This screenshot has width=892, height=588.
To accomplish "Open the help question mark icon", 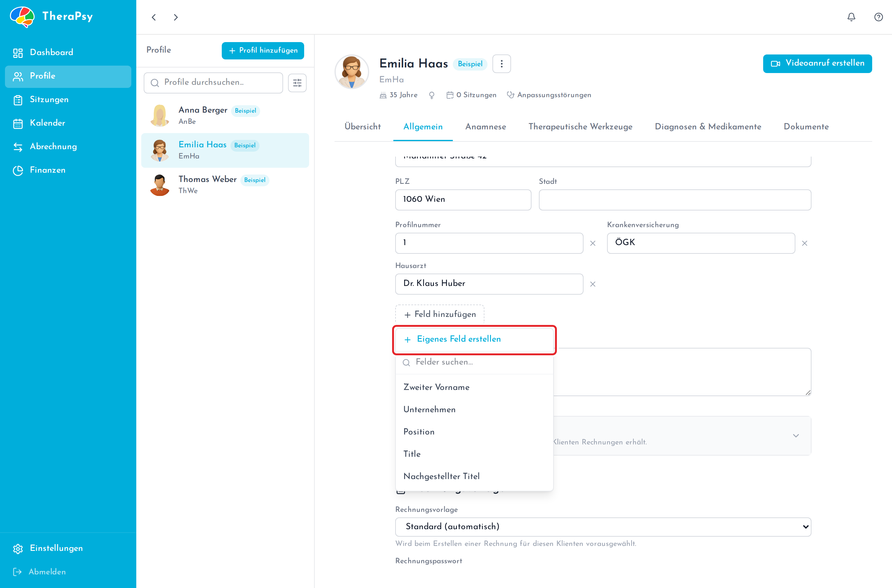I will (x=878, y=17).
